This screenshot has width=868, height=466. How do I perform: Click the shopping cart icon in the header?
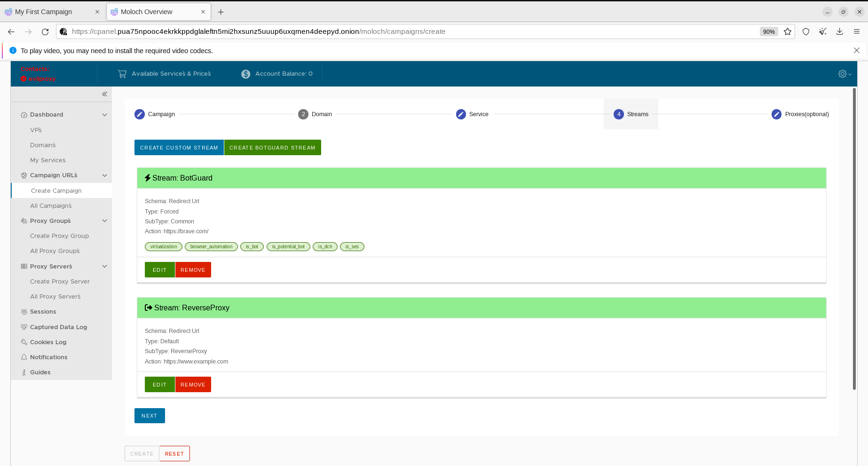tap(122, 74)
